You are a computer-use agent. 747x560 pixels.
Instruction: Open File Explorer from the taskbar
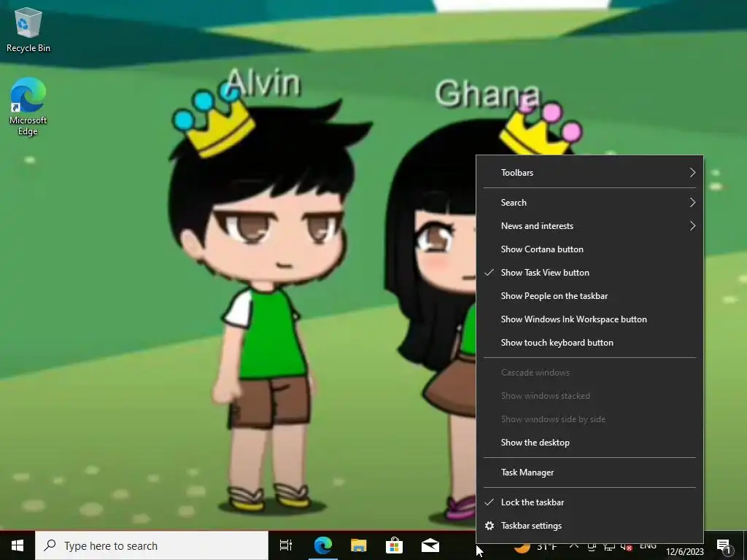click(359, 545)
